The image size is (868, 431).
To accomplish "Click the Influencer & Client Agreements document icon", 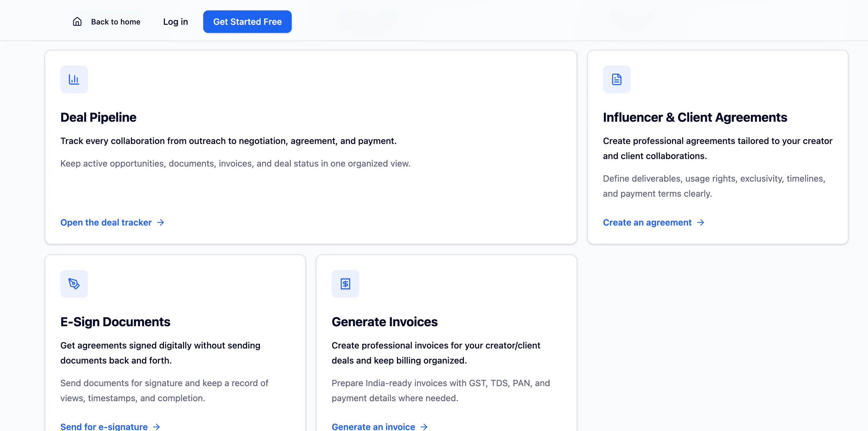I will 616,79.
